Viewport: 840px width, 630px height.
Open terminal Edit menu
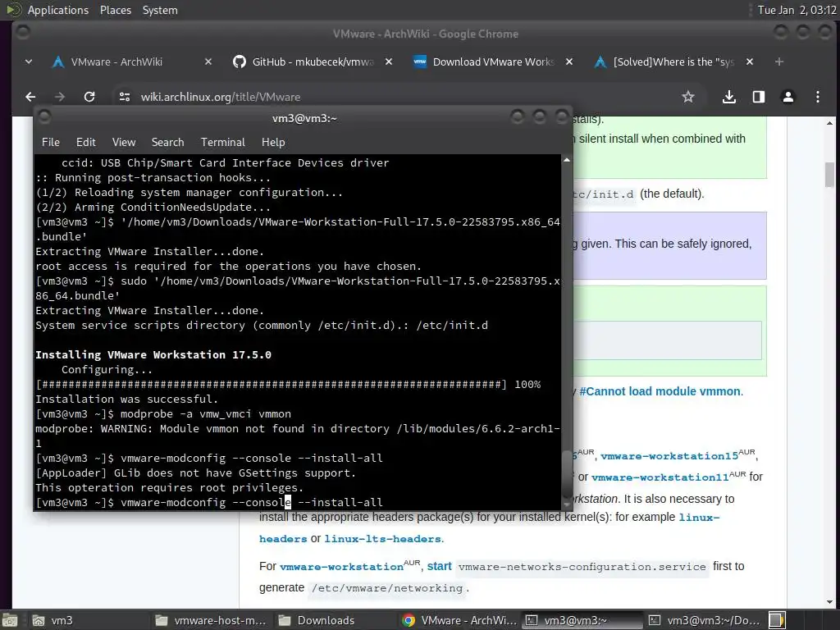click(x=85, y=142)
